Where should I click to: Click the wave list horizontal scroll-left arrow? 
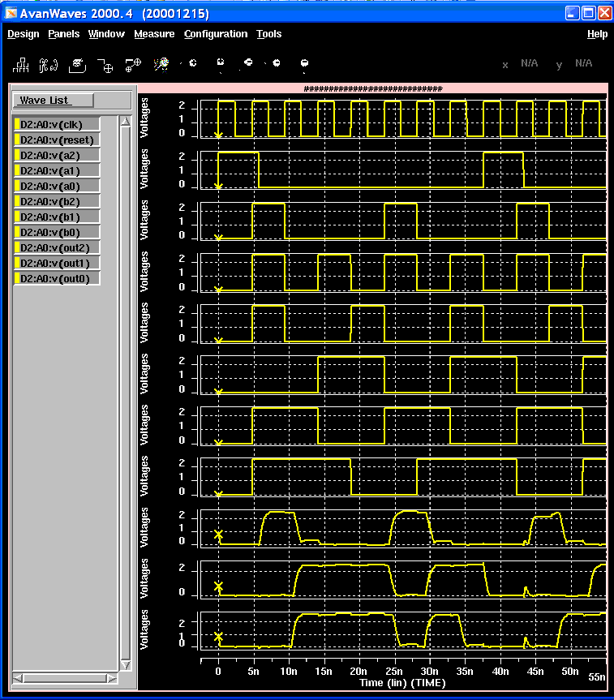[18, 679]
